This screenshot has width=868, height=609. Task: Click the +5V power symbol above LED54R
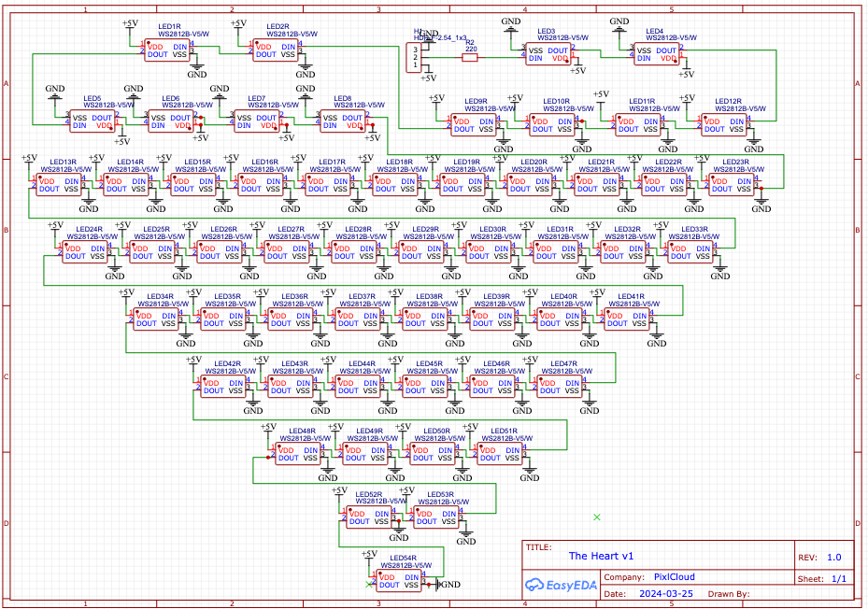point(369,556)
